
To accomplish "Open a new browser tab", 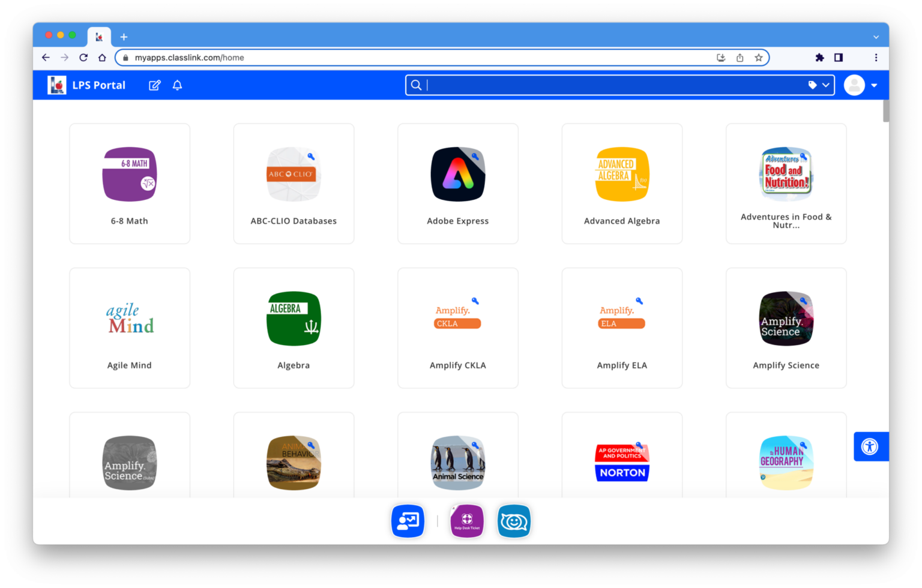I will (x=124, y=37).
